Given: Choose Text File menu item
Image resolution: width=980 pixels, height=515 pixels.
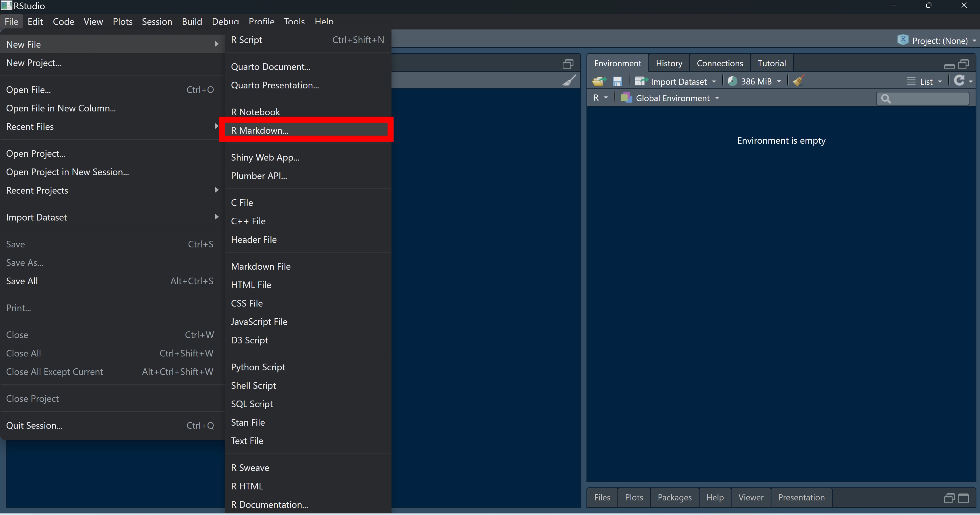Looking at the screenshot, I should [x=308, y=440].
